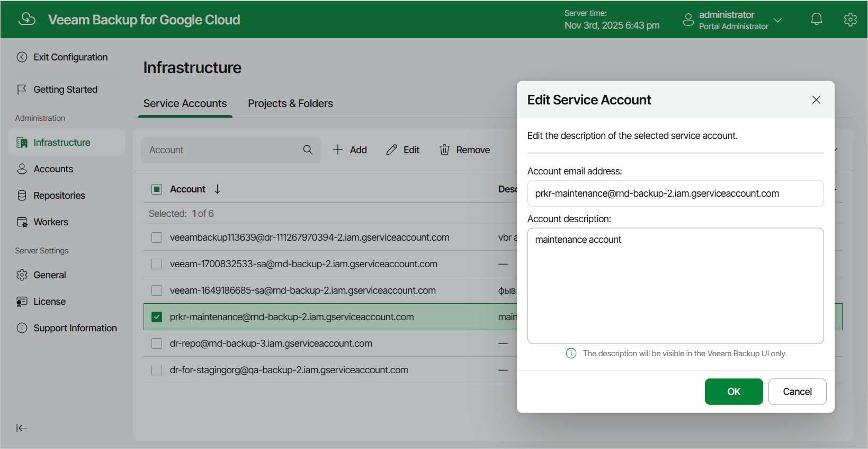Click the Remove button label
868x449 pixels.
click(x=473, y=150)
